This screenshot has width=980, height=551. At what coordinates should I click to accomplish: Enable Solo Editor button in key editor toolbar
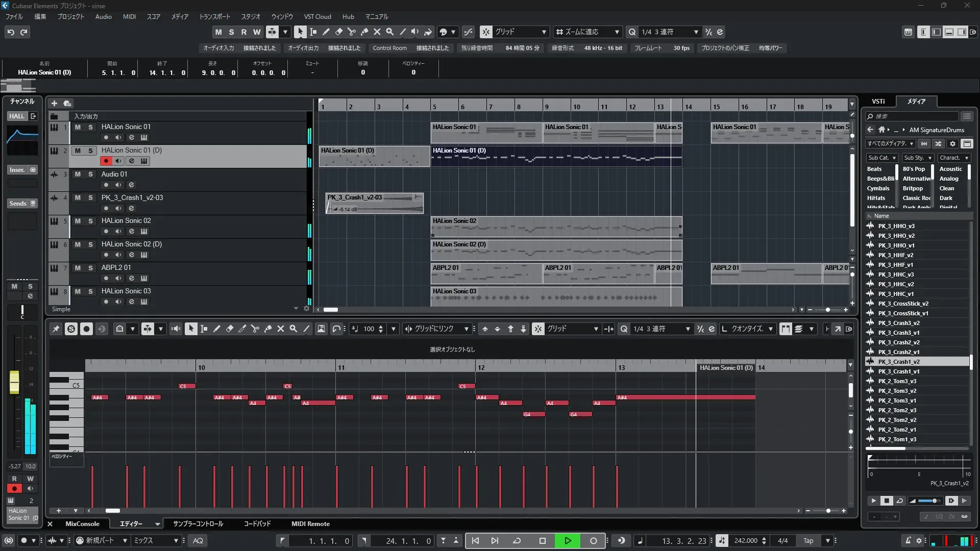pos(71,329)
